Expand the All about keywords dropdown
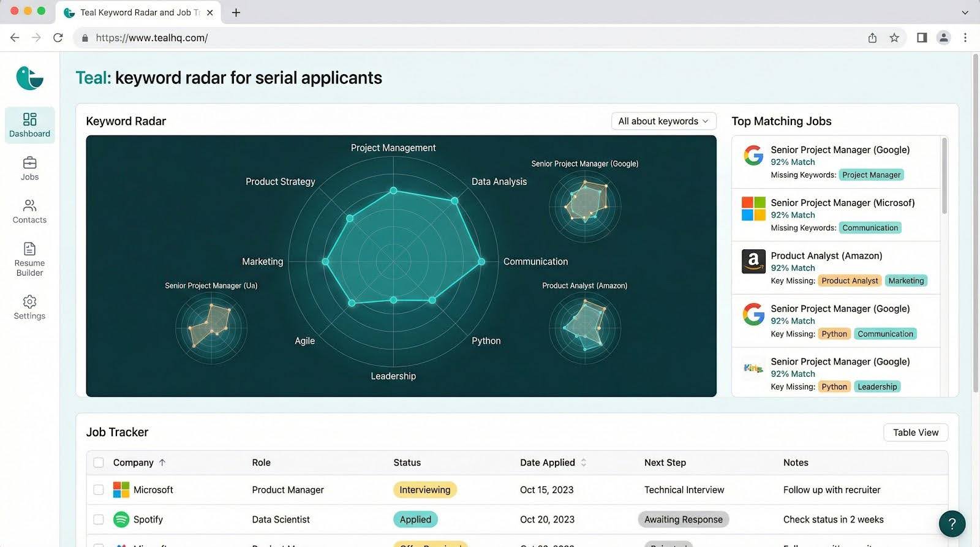This screenshot has height=547, width=980. pyautogui.click(x=663, y=121)
